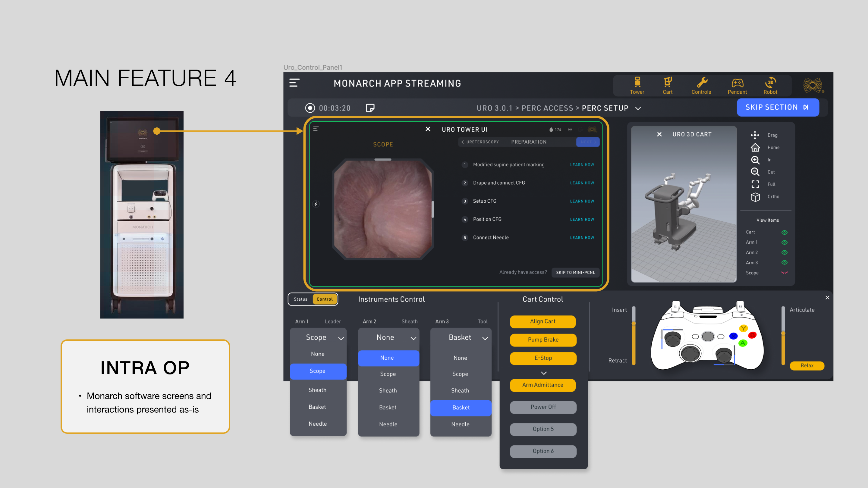Click the record timer button
The image size is (868, 488).
tap(310, 108)
